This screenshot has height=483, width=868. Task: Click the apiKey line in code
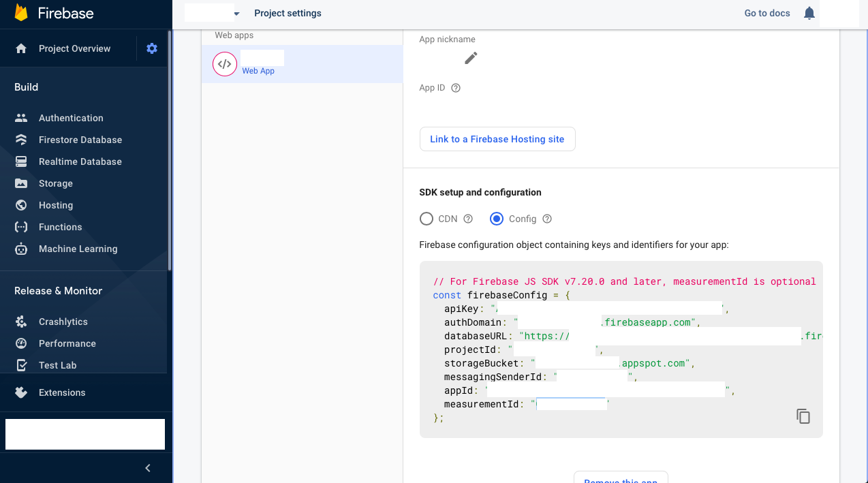click(587, 309)
